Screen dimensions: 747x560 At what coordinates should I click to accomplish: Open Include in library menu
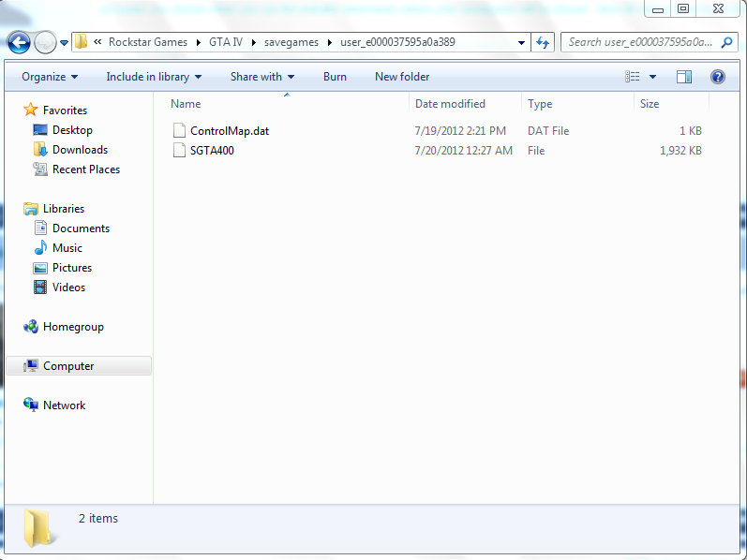point(154,77)
